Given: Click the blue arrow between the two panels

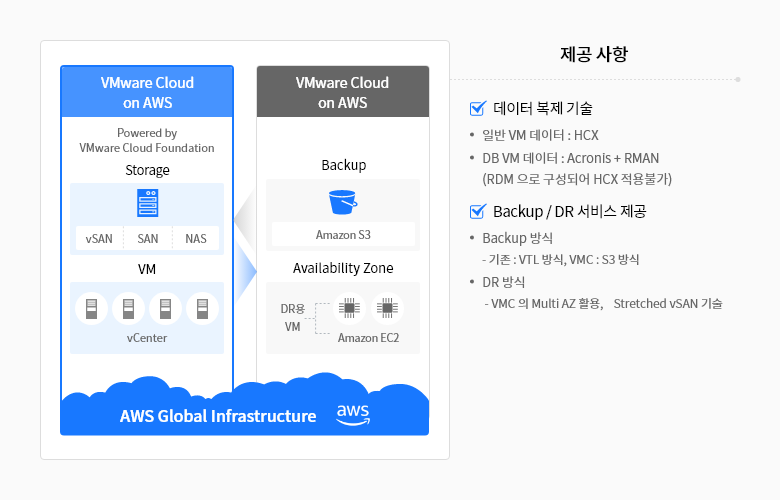Looking at the screenshot, I should (246, 272).
